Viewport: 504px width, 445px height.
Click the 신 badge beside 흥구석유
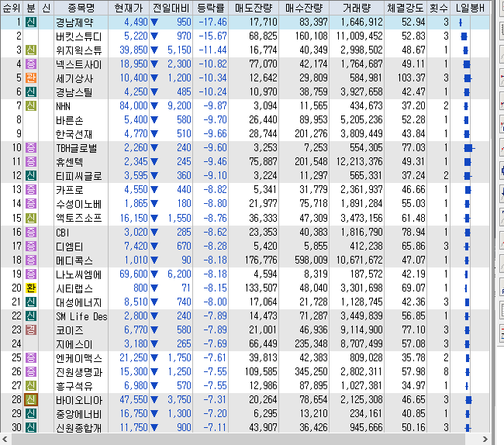31,385
